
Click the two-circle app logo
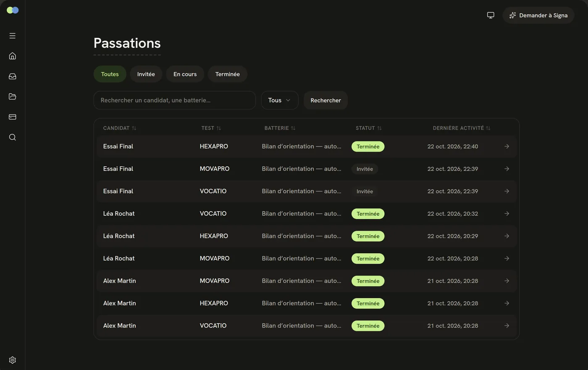tap(13, 10)
